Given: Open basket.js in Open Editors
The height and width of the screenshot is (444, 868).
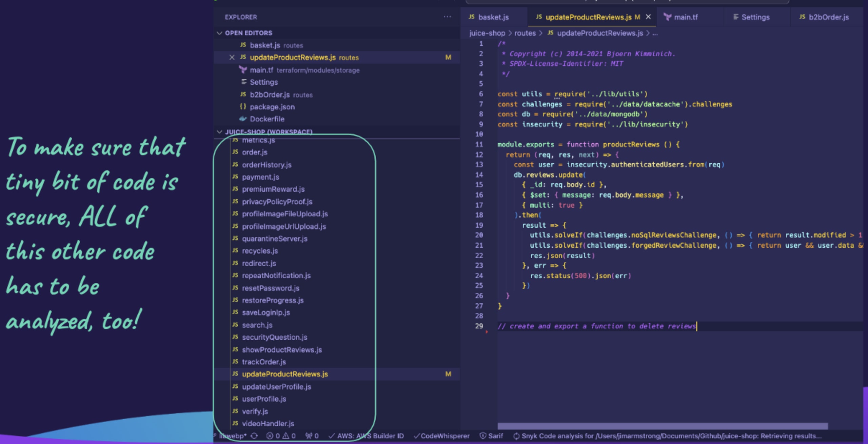Looking at the screenshot, I should tap(337, 45).
